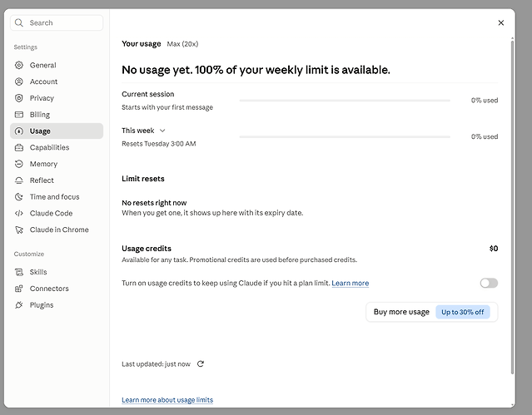Focus the settings Search field

point(57,22)
